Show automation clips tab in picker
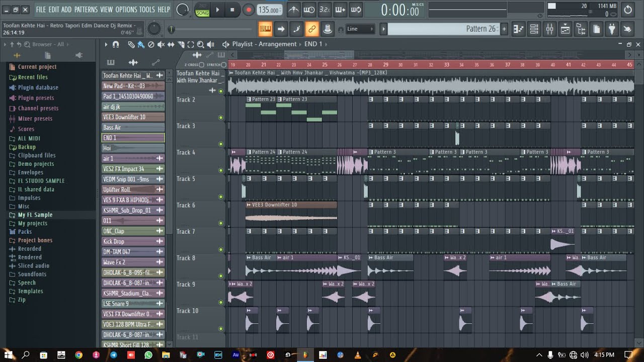The width and height of the screenshot is (644, 362). tap(155, 62)
